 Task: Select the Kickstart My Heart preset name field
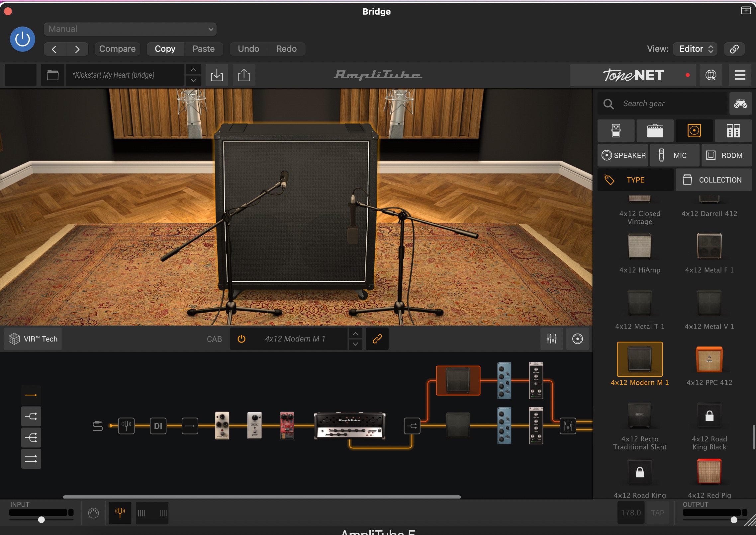point(125,75)
